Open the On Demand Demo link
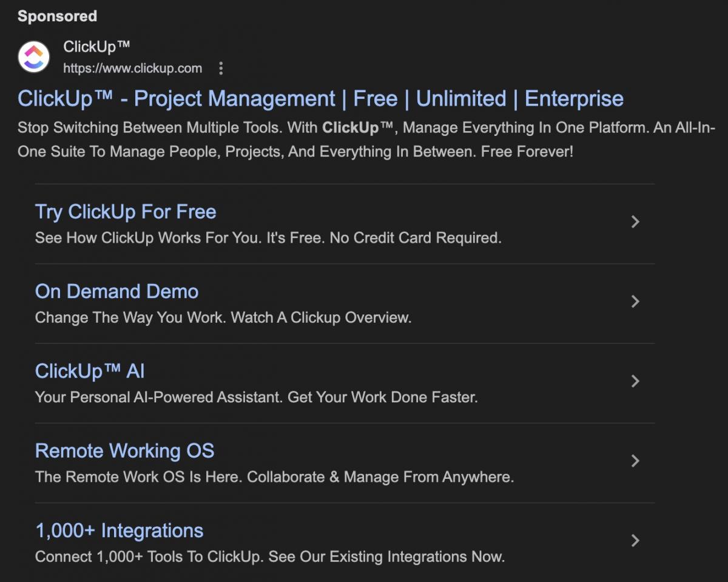The width and height of the screenshot is (728, 582). [x=116, y=291]
